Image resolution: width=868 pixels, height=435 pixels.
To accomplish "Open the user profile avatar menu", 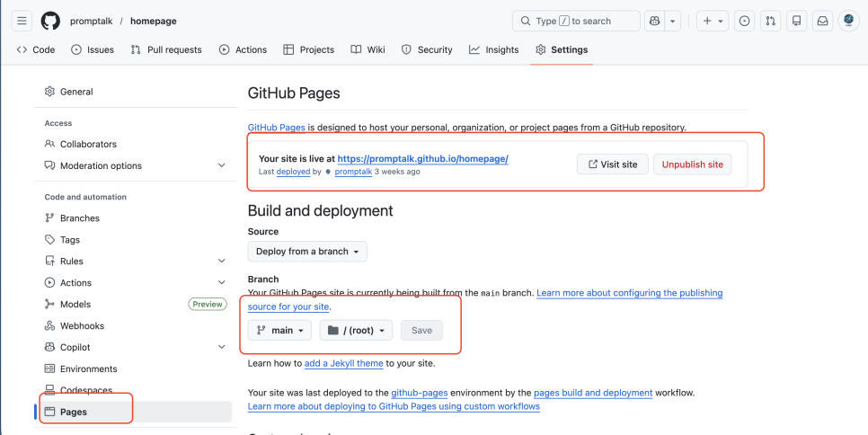I will tap(848, 21).
